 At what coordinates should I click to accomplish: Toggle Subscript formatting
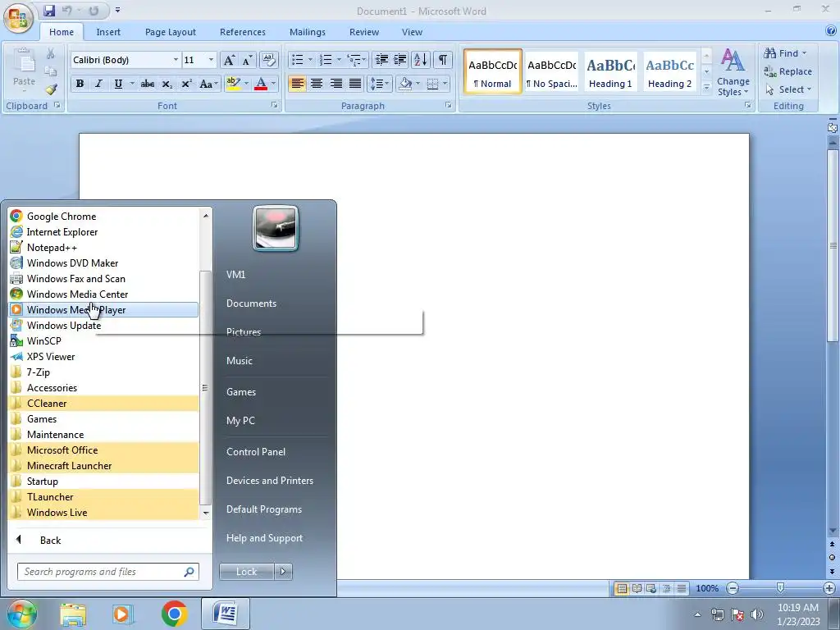(167, 84)
